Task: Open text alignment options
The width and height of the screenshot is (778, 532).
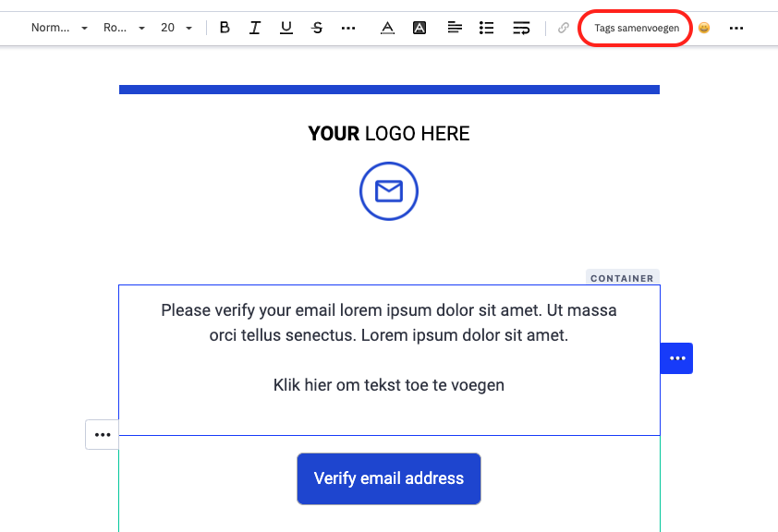Action: [x=455, y=28]
